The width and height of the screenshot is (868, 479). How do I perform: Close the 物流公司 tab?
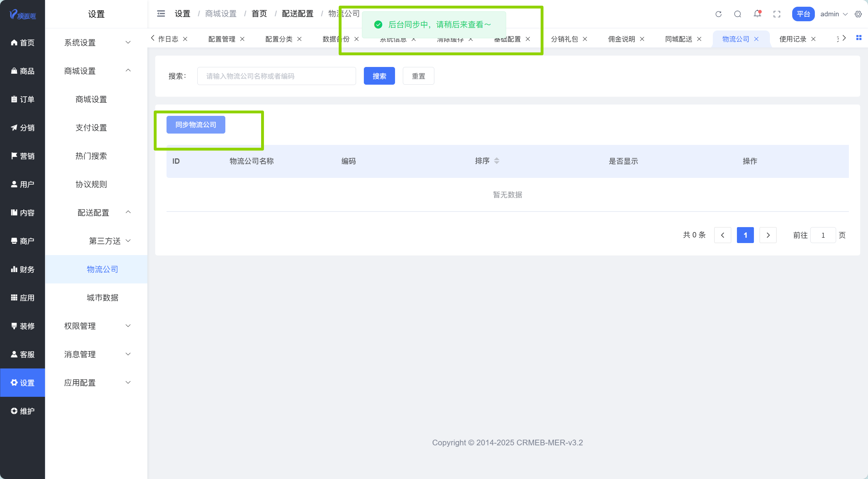(x=756, y=39)
